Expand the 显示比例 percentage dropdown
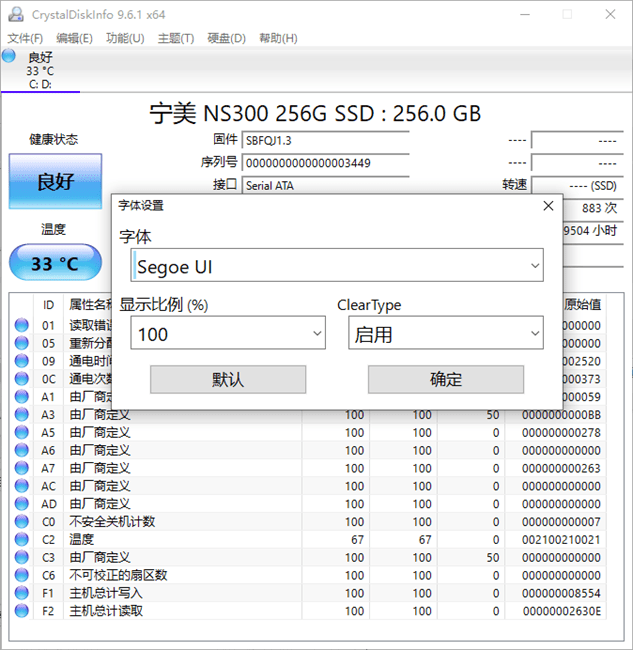633x650 pixels. 228,334
